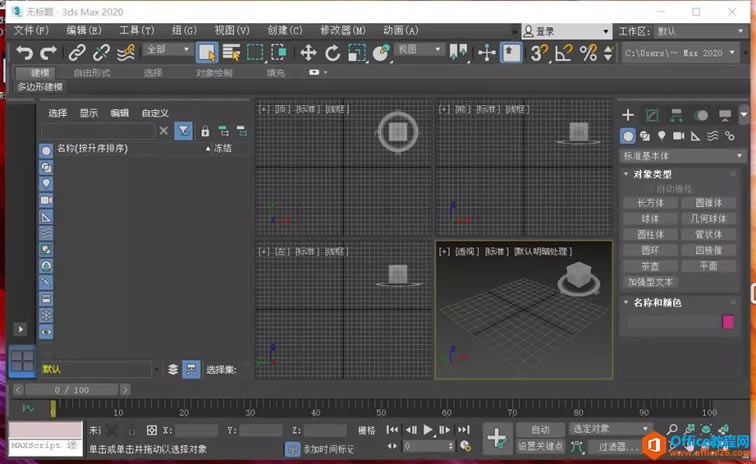Toggle Window/Crossing selection mode
756x464 pixels.
click(279, 52)
